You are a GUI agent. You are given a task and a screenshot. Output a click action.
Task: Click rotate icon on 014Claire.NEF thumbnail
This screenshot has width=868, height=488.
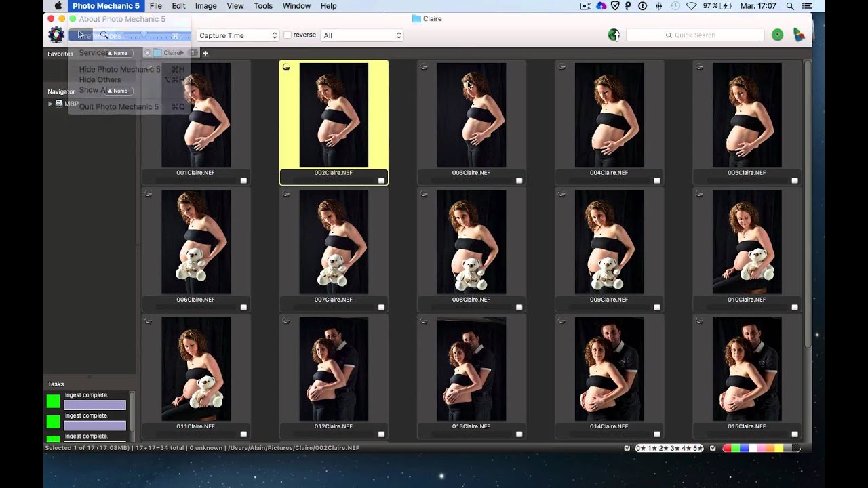[561, 321]
